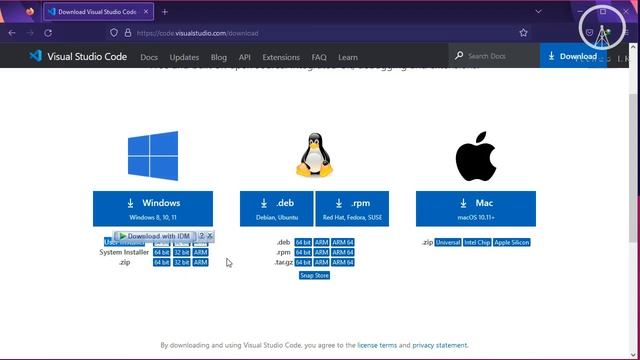Click the Pocket save icon in toolbar

pyautogui.click(x=589, y=33)
